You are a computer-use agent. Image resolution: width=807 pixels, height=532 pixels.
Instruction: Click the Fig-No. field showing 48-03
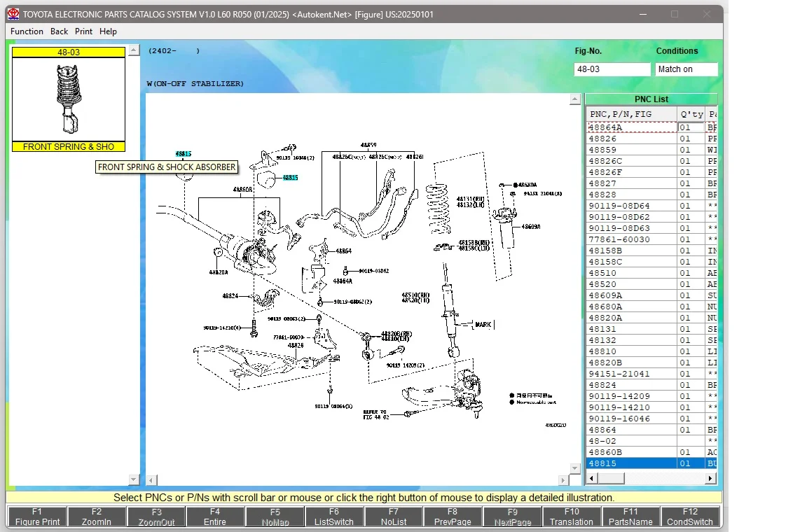pyautogui.click(x=612, y=69)
